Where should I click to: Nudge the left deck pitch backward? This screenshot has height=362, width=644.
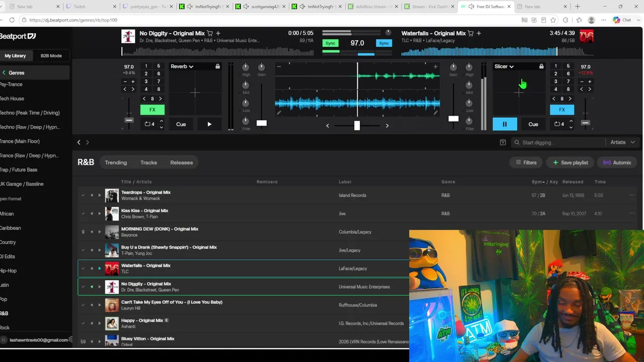[x=125, y=89]
